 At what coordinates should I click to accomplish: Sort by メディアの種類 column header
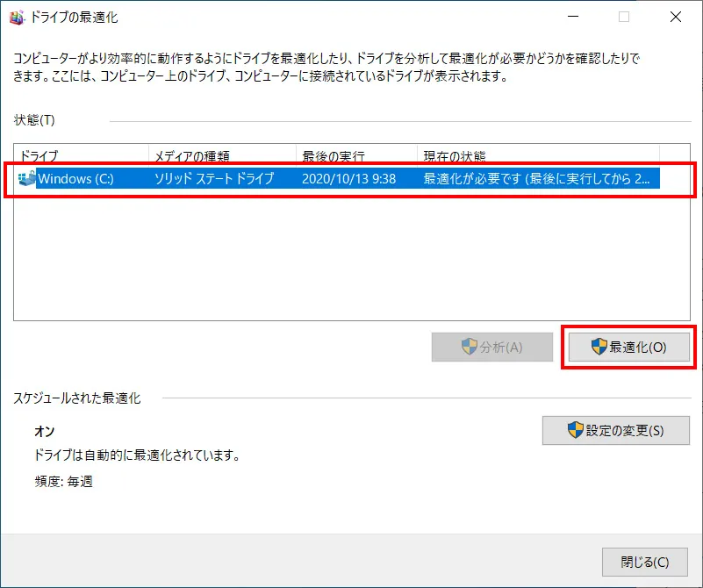(222, 155)
